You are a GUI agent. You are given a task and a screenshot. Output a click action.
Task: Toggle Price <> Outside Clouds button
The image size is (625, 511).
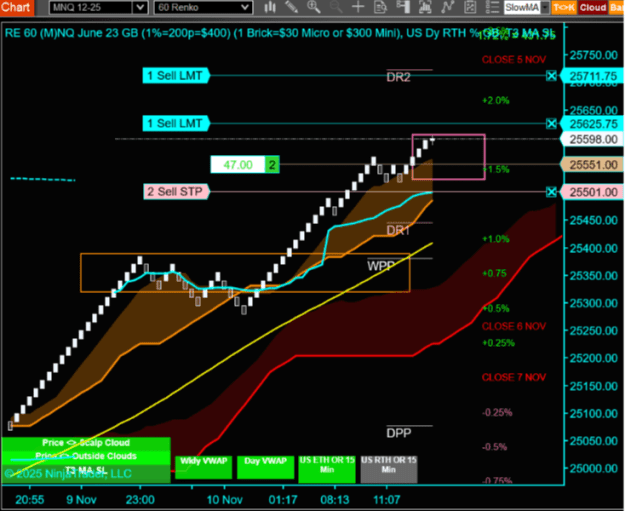(x=86, y=456)
